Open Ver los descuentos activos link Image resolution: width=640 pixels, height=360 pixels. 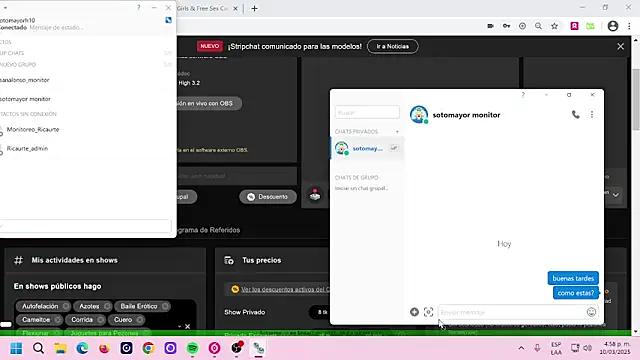tap(284, 289)
